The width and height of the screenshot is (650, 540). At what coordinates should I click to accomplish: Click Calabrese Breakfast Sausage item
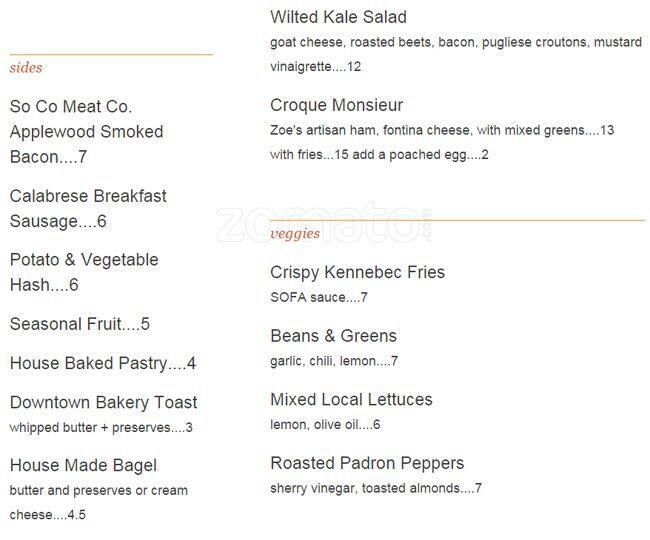pyautogui.click(x=88, y=208)
